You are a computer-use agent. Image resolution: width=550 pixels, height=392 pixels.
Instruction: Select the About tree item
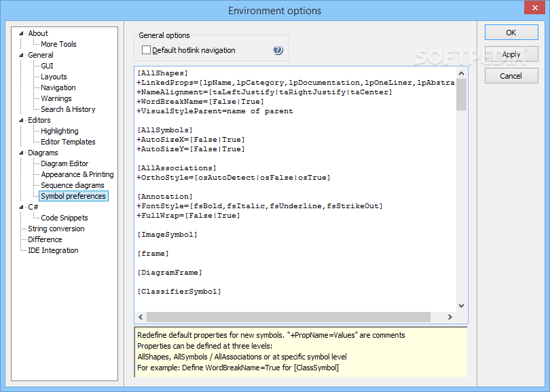[38, 33]
